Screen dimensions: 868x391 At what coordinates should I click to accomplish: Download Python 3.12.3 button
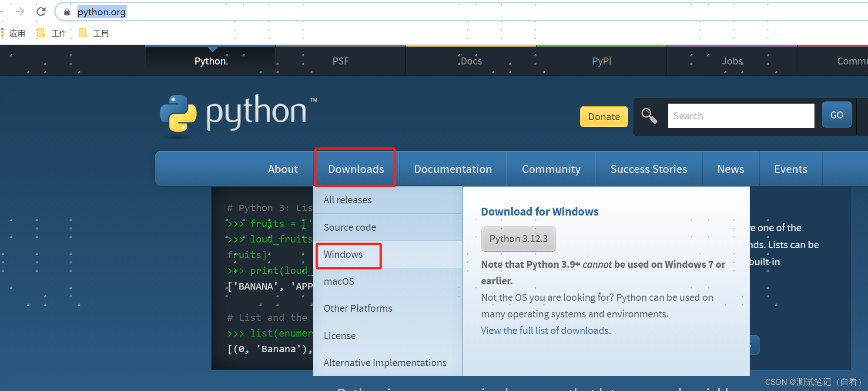point(518,239)
